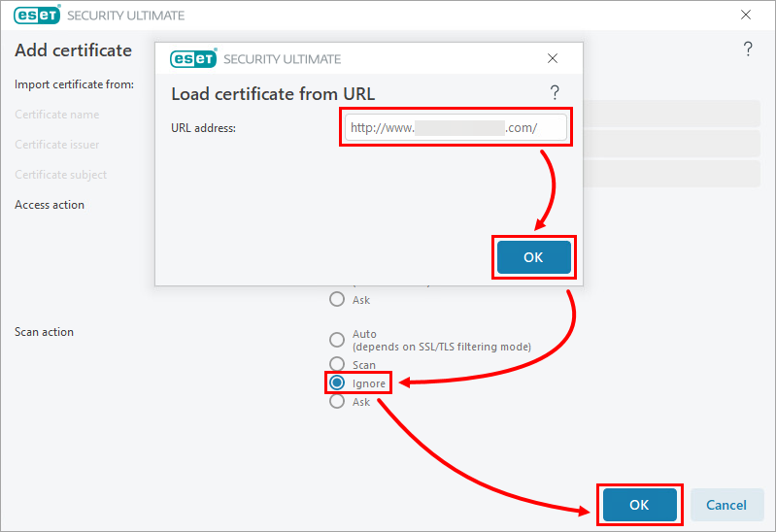Select Auto scan action option
The width and height of the screenshot is (776, 532).
point(337,340)
